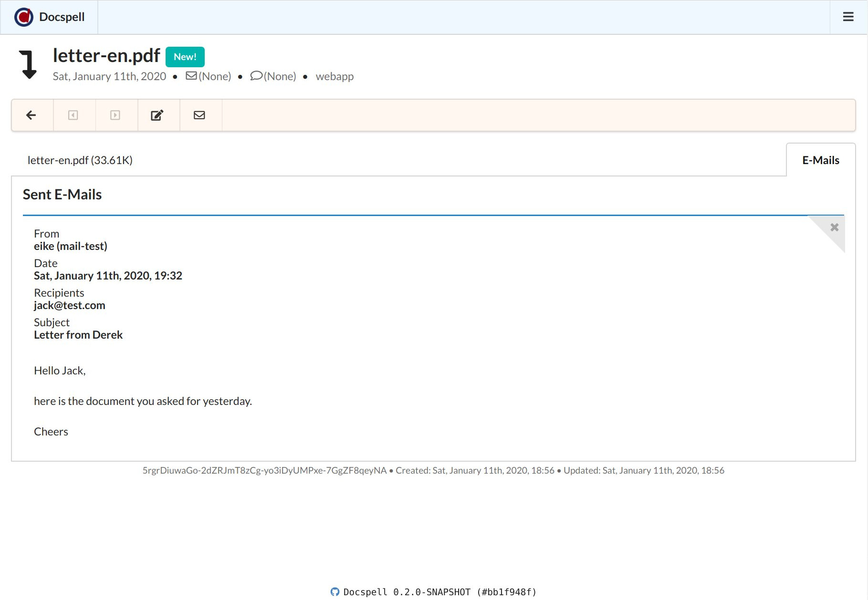Screen dimensions: 868x600
Task: Click the incoming direction arrow icon
Action: click(x=29, y=64)
